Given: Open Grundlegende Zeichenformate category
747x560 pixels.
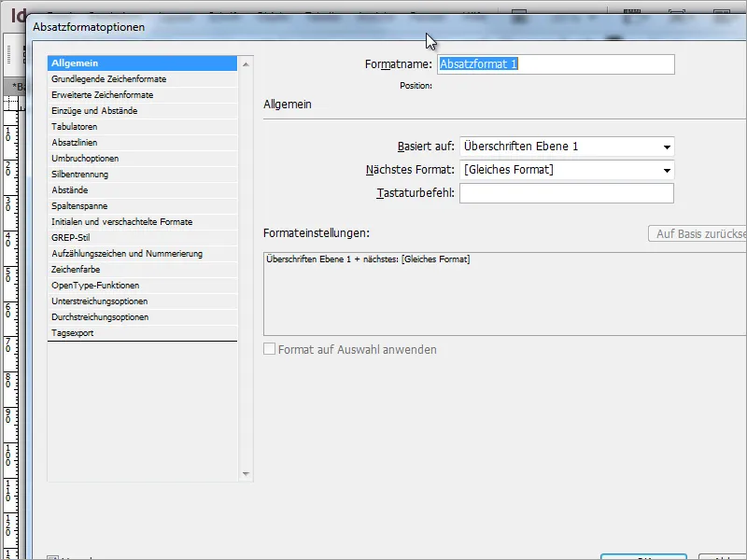Looking at the screenshot, I should point(142,79).
